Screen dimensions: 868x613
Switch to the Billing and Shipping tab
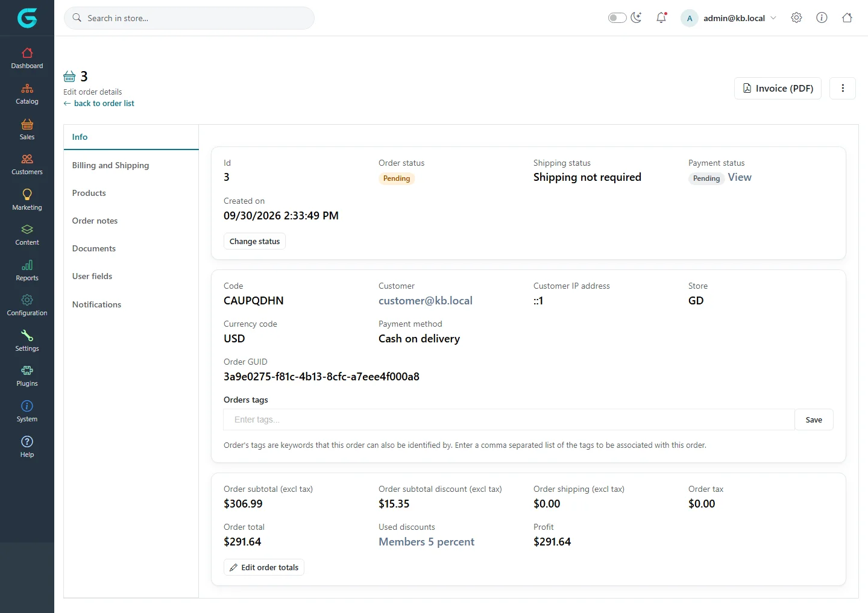click(x=131, y=165)
